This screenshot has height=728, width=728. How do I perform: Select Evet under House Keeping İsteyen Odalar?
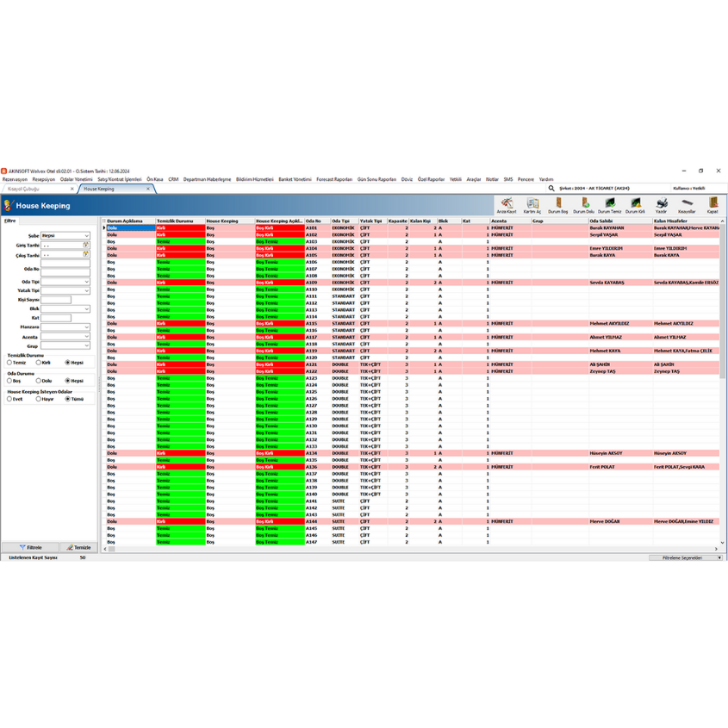[9, 399]
